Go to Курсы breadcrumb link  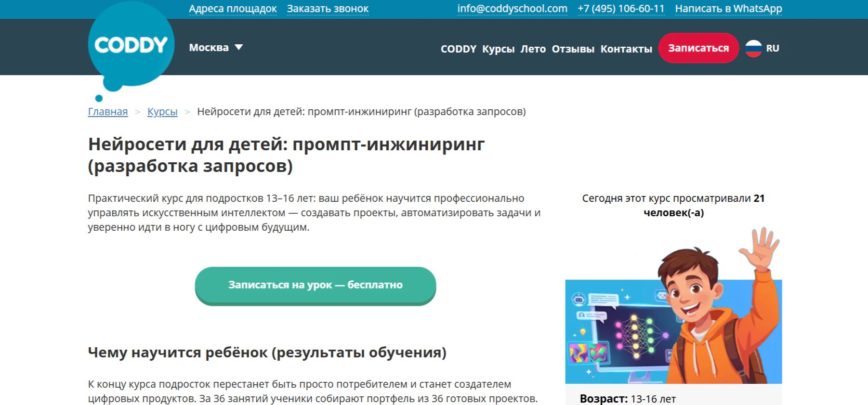pyautogui.click(x=162, y=112)
